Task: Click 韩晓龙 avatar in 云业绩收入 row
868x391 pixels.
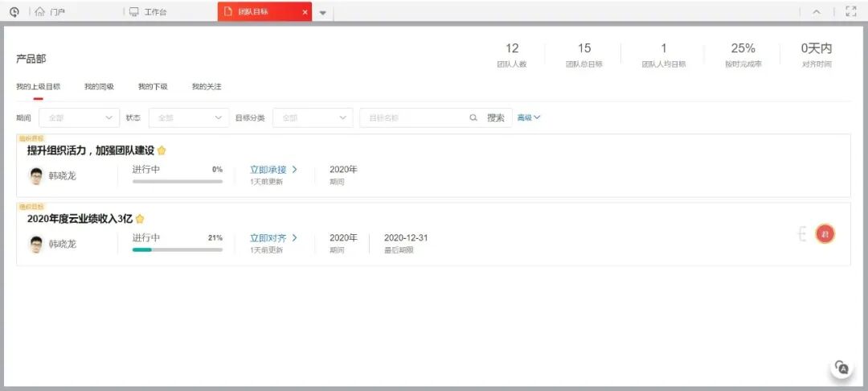Action: pyautogui.click(x=36, y=245)
